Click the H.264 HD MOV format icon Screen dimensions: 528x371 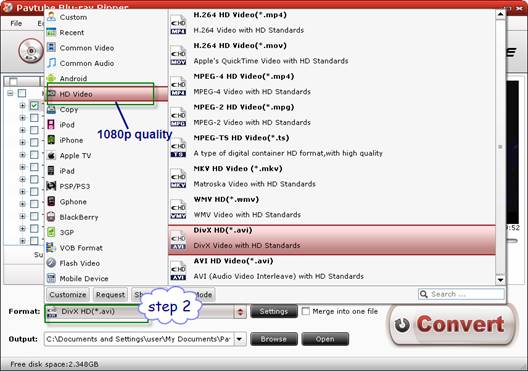click(178, 55)
